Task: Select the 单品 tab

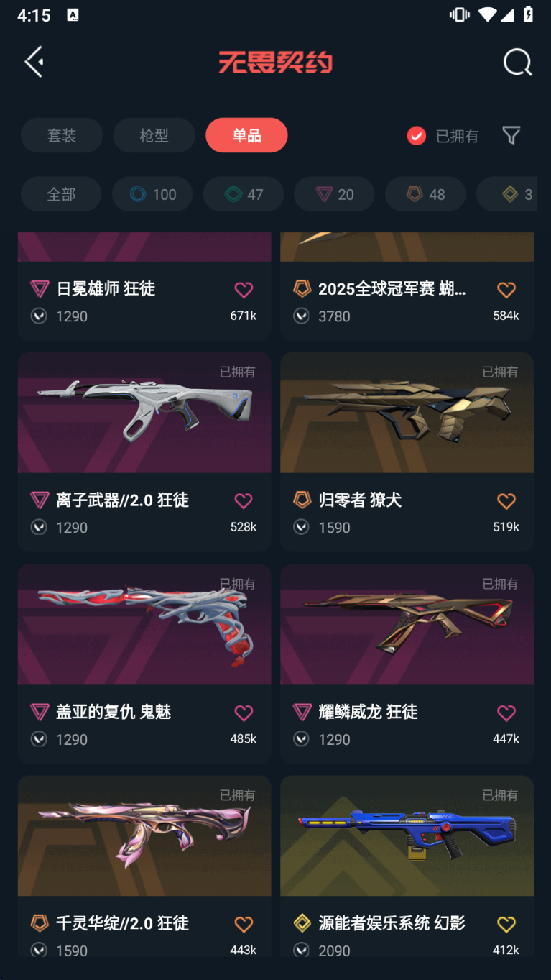Action: tap(246, 135)
